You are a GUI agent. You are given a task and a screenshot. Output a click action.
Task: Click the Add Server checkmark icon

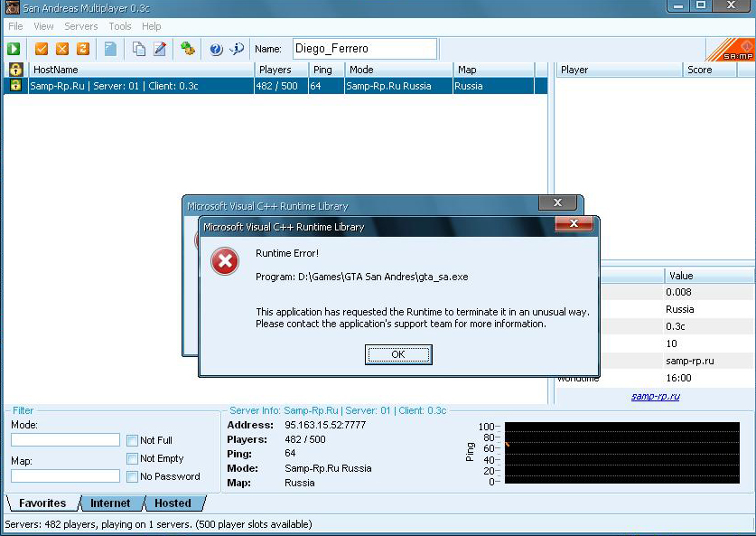[42, 49]
